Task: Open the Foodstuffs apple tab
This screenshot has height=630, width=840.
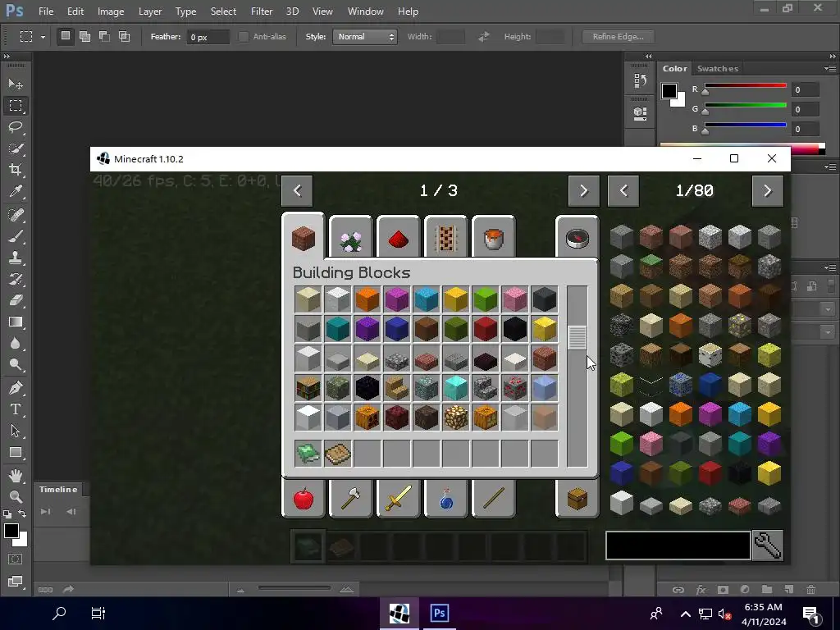Action: [x=304, y=498]
